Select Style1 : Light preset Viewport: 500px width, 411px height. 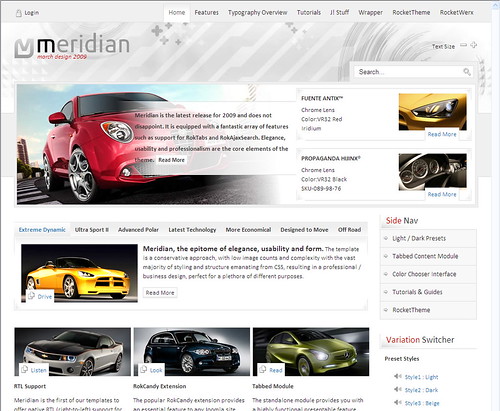pyautogui.click(x=421, y=377)
